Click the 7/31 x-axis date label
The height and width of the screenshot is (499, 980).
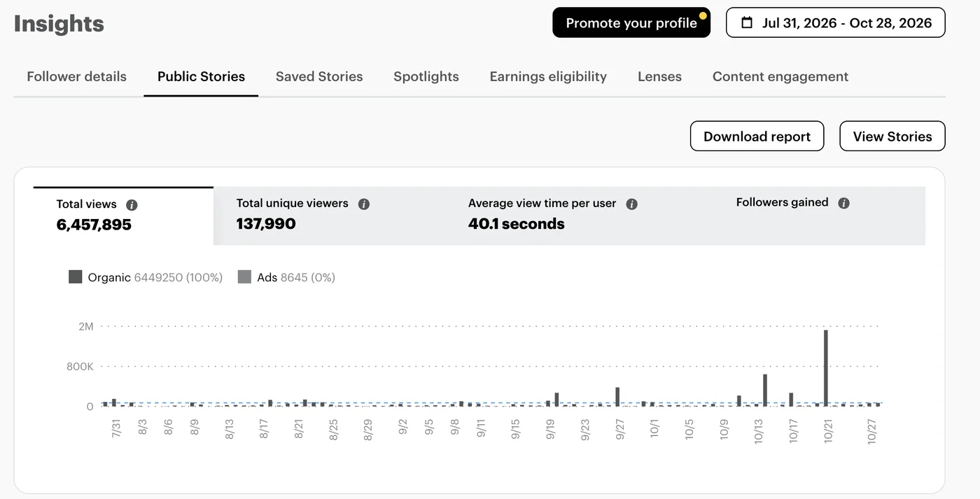tap(117, 428)
